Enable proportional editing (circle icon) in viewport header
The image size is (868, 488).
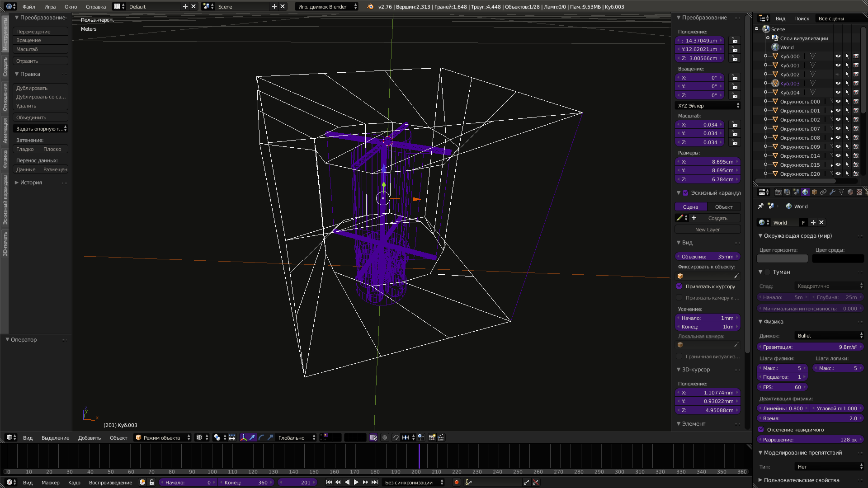(385, 437)
